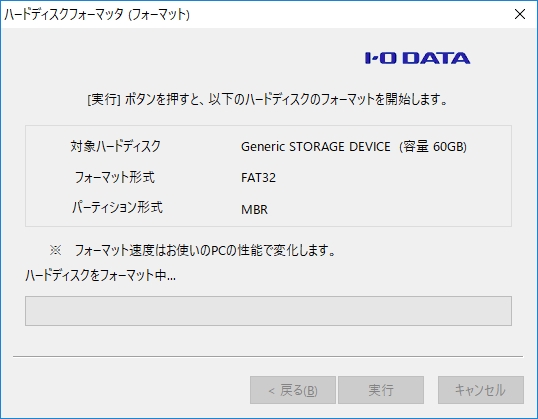The height and width of the screenshot is (419, 538).
Task: Click the フォーマット形式 label
Action: [115, 177]
